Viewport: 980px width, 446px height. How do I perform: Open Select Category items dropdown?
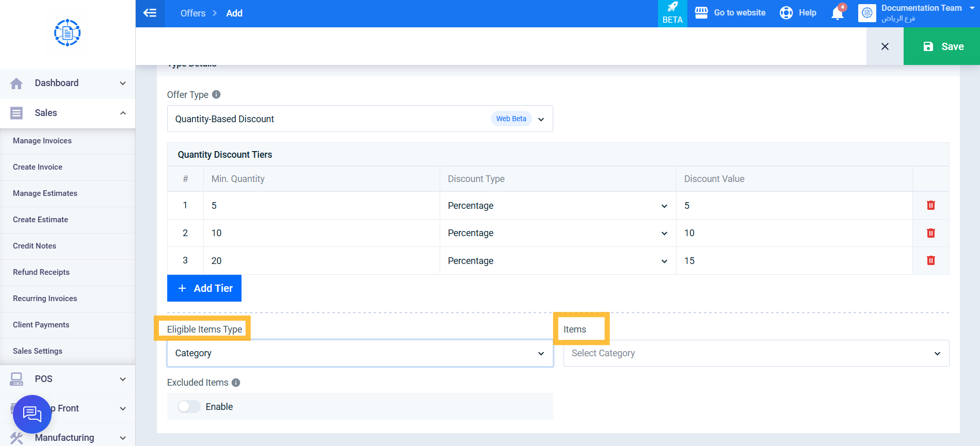[756, 353]
